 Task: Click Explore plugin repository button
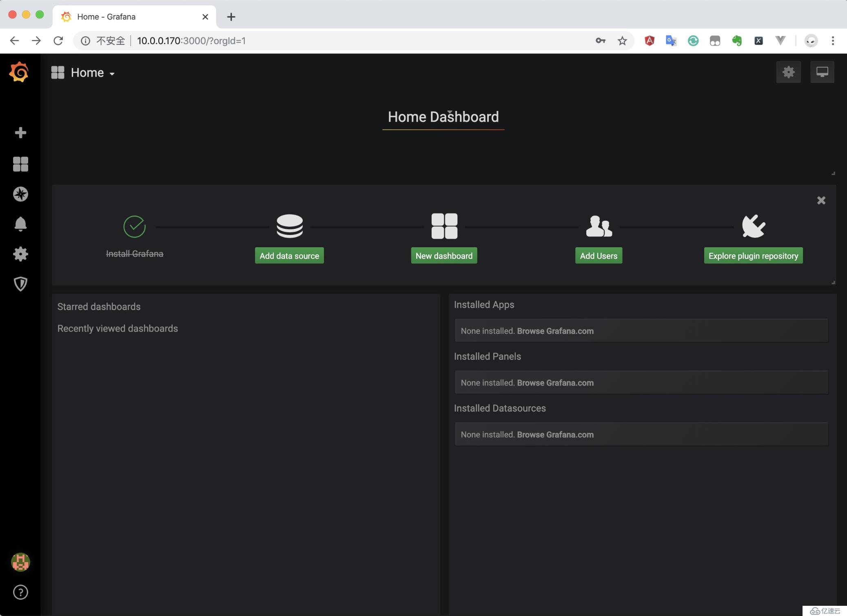[x=753, y=256]
